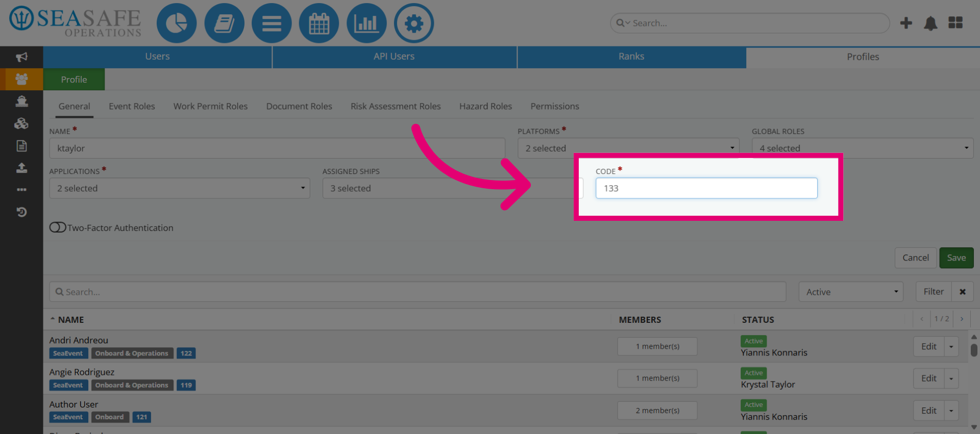Click the list vertical scrollbar thumb
The width and height of the screenshot is (980, 434).
click(x=974, y=350)
